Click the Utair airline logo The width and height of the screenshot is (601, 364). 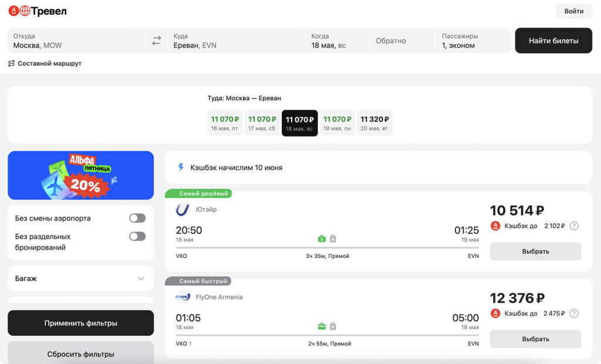pos(183,209)
